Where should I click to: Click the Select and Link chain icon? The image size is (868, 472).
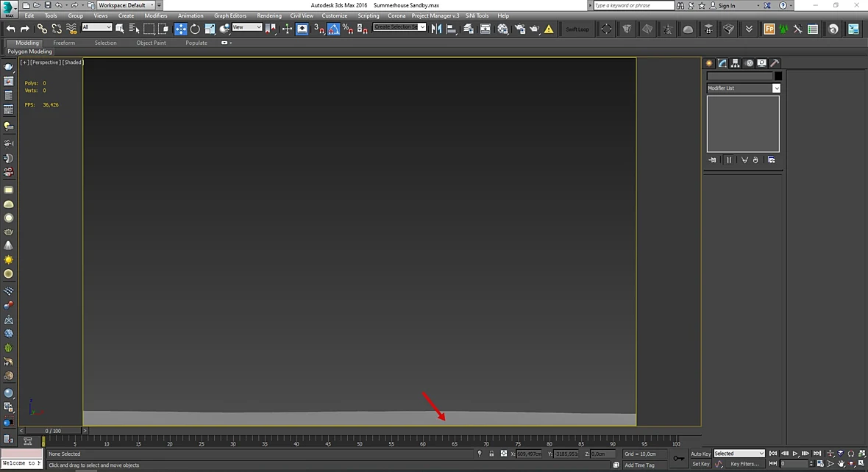(42, 29)
